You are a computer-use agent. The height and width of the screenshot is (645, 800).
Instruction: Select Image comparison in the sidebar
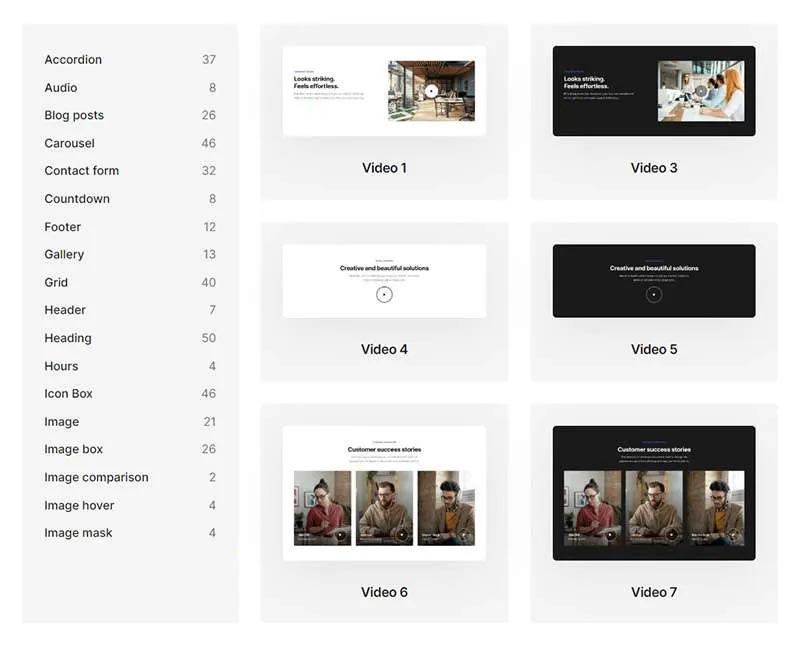(x=96, y=478)
